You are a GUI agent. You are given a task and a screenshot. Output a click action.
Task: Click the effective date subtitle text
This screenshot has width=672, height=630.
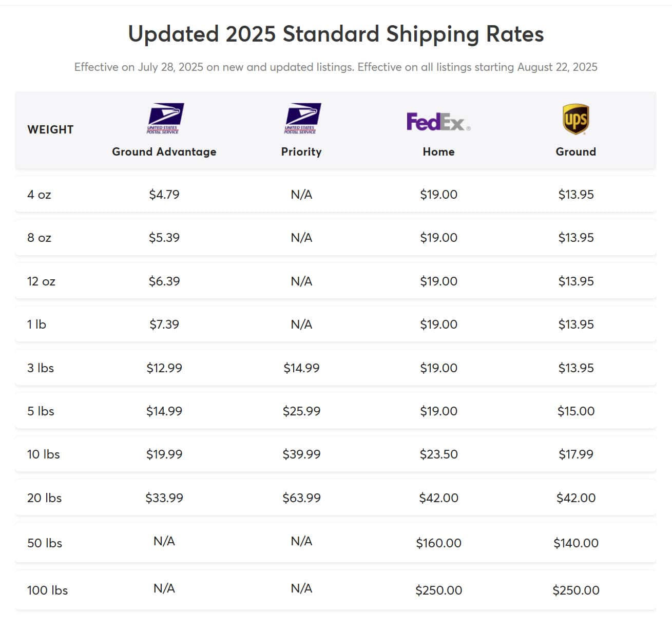(x=336, y=67)
